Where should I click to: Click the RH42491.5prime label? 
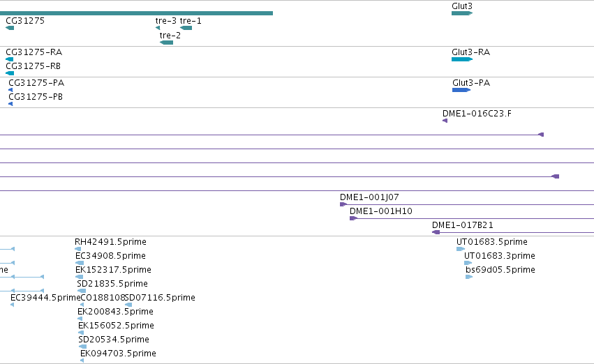[110, 242]
